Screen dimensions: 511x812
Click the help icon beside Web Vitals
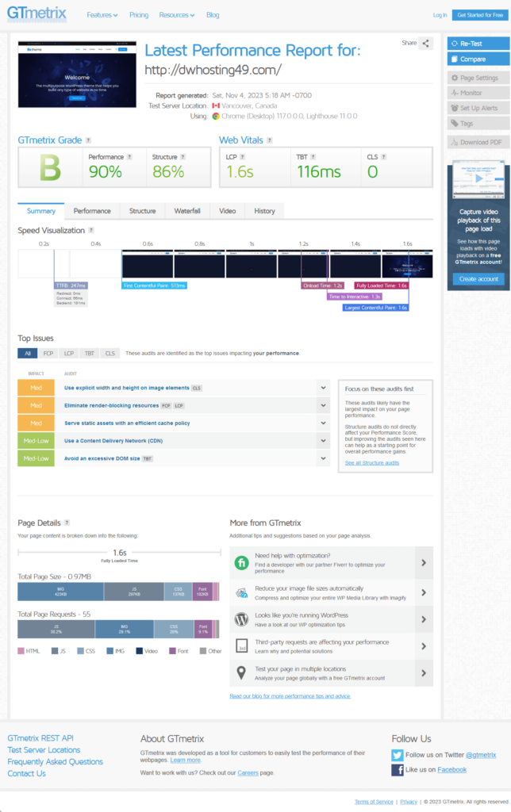[270, 140]
